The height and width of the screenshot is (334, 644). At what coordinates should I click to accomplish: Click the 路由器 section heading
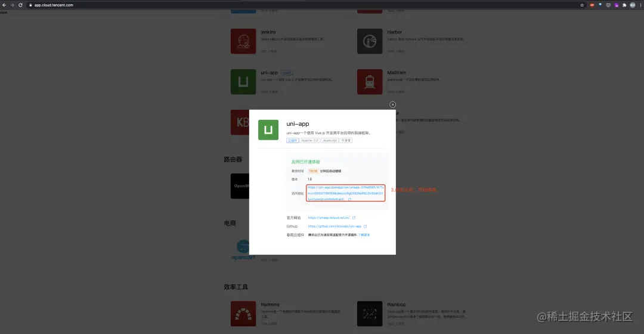(x=233, y=159)
